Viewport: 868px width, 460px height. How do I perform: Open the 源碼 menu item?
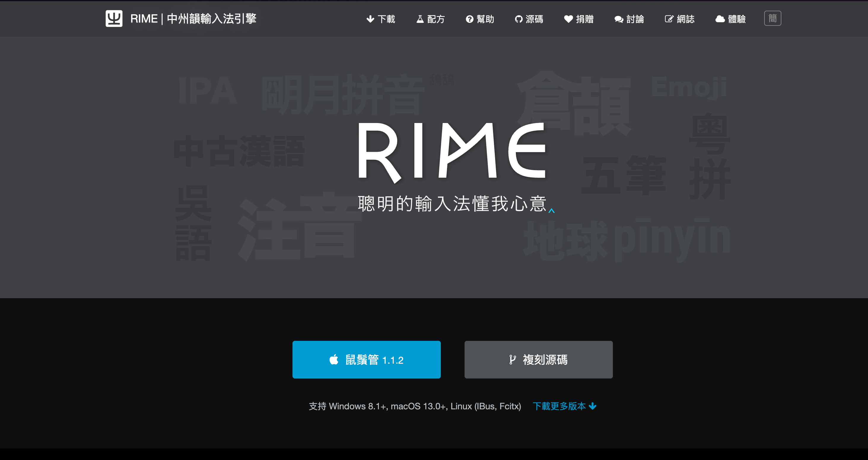529,19
